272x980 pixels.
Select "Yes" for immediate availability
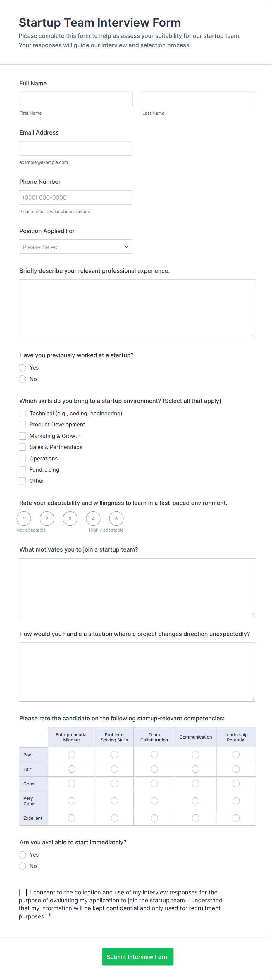tap(23, 855)
